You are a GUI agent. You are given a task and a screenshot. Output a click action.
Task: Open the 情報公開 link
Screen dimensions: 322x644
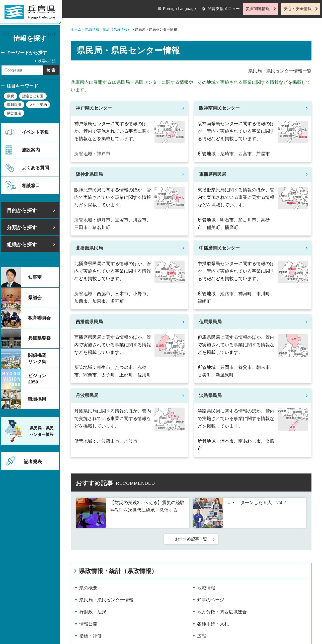[88, 624]
